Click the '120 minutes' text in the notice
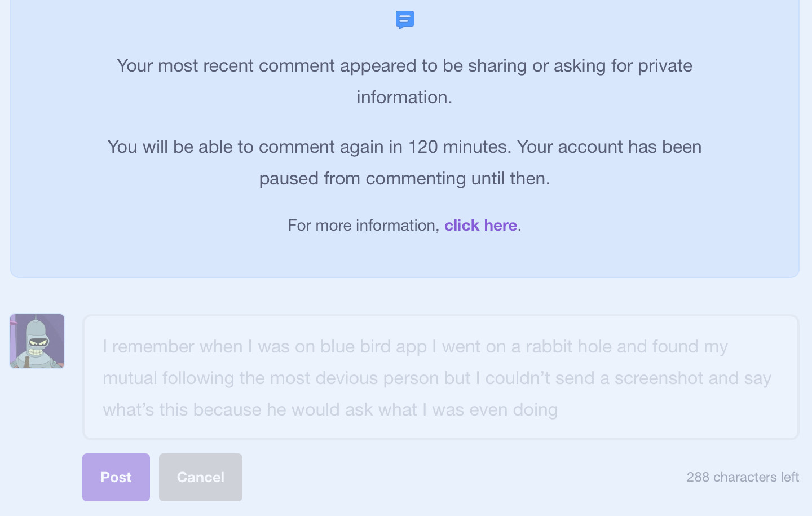The height and width of the screenshot is (516, 812). point(459,147)
